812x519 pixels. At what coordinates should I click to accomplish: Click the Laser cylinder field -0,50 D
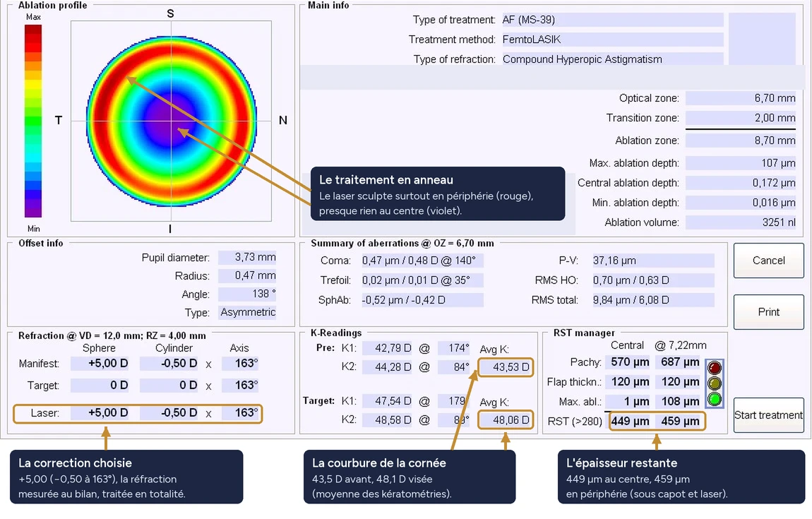[x=169, y=413]
